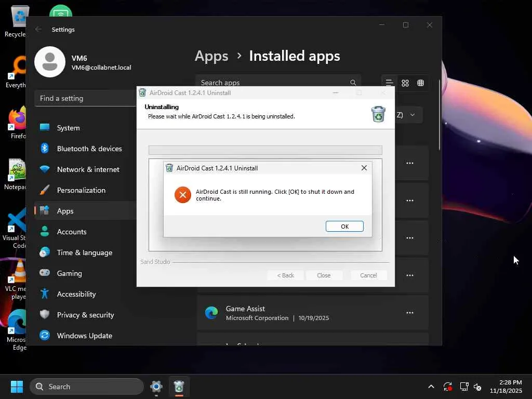
Task: Click the Cancel button in the uninstaller
Action: coord(368,275)
